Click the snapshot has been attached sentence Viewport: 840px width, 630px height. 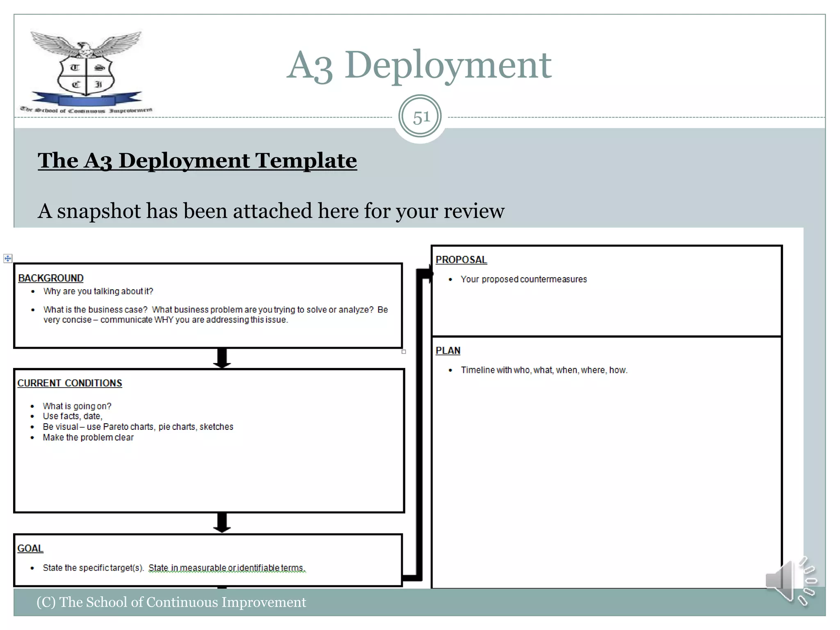click(271, 211)
